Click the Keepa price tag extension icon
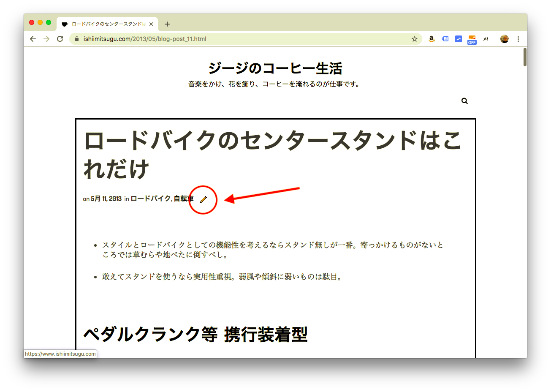551x392 pixels. pos(445,38)
